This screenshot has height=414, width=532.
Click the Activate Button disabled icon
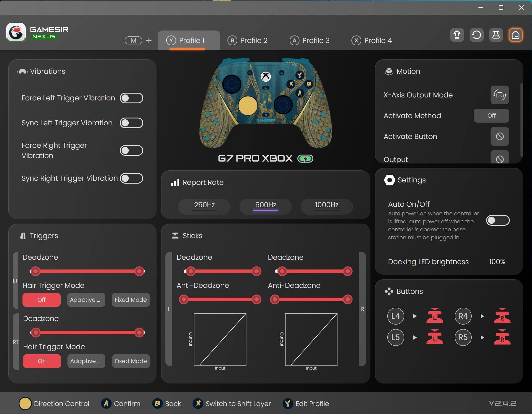[500, 136]
